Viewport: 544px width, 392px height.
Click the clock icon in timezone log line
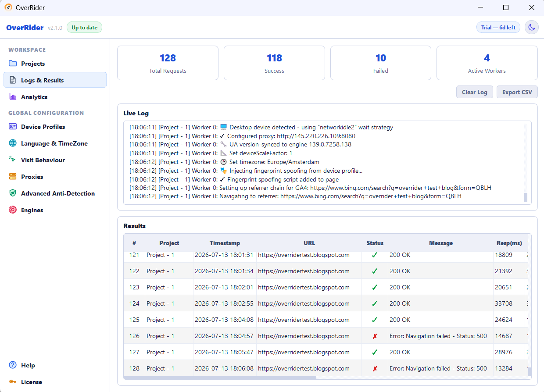pos(224,162)
